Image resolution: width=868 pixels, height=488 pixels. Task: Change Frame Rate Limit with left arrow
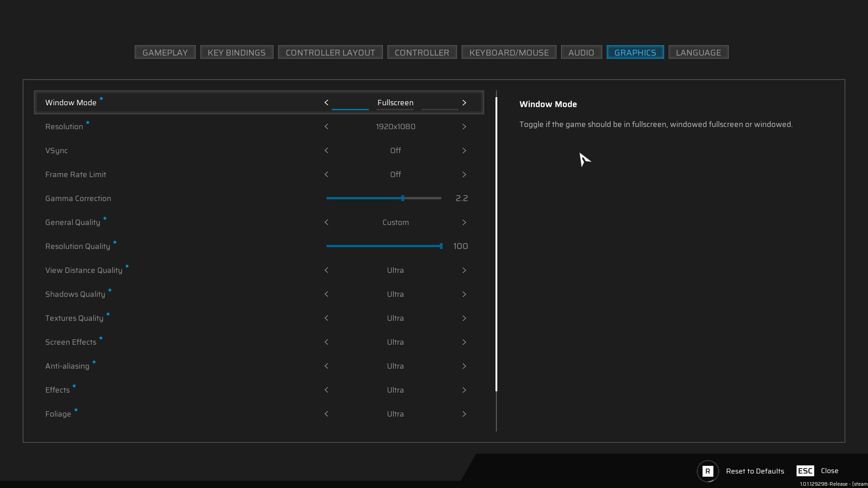326,174
